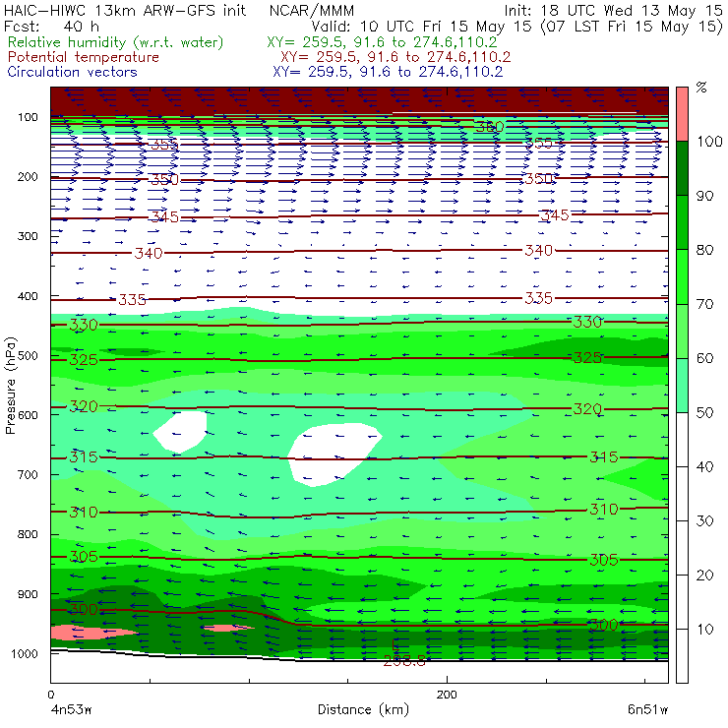728x728 pixels.
Task: Pick the 50–60% aqua colorbar segment
Action: 682,386
